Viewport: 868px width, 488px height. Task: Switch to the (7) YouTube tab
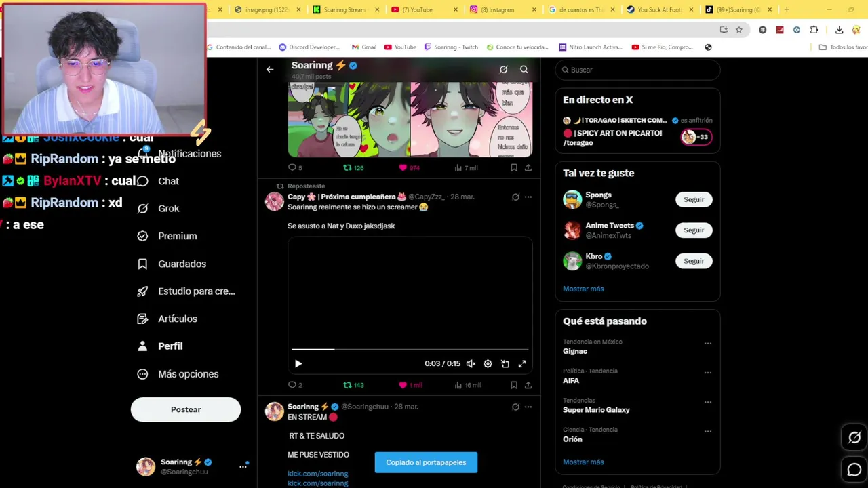click(424, 9)
